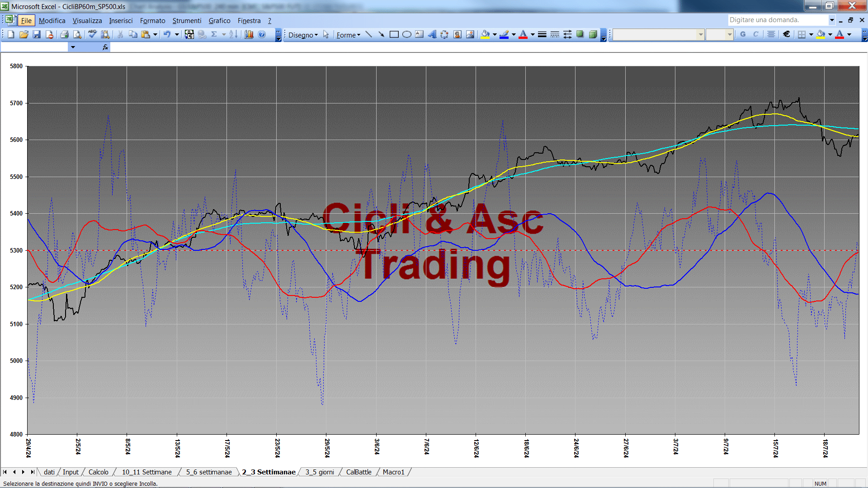Switch to the 5_6 settimanae sheet
Image resolution: width=868 pixels, height=488 pixels.
point(209,472)
